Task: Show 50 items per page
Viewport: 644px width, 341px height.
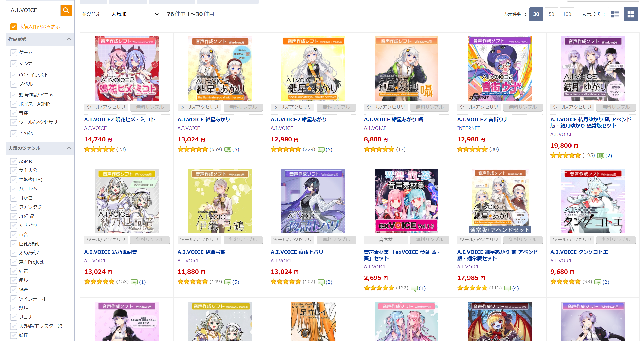Action: tap(551, 14)
